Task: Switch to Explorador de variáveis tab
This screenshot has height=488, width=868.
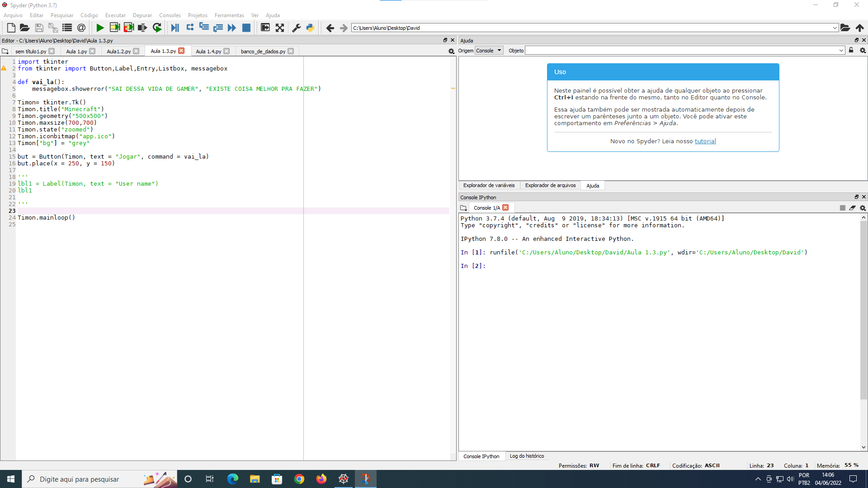Action: point(489,185)
